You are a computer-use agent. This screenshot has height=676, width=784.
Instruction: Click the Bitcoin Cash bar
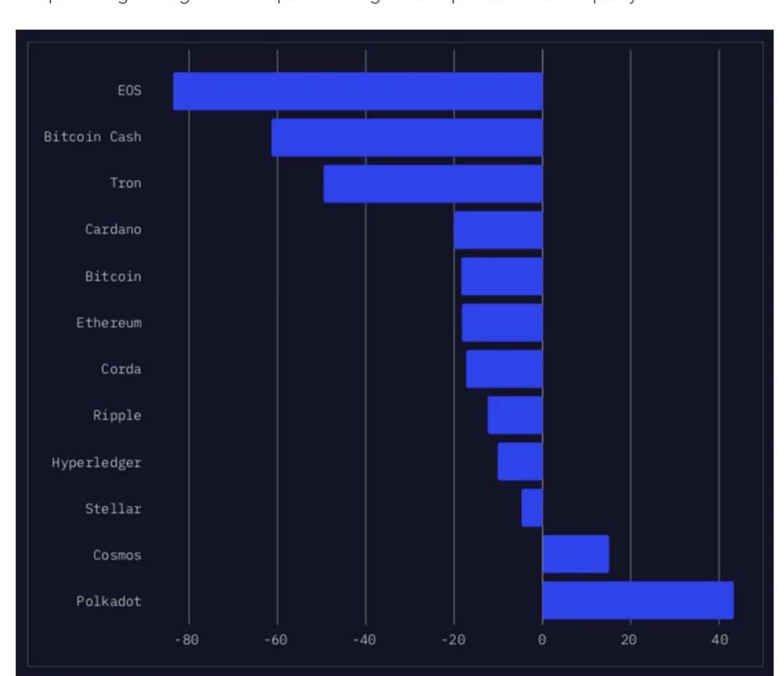[407, 137]
